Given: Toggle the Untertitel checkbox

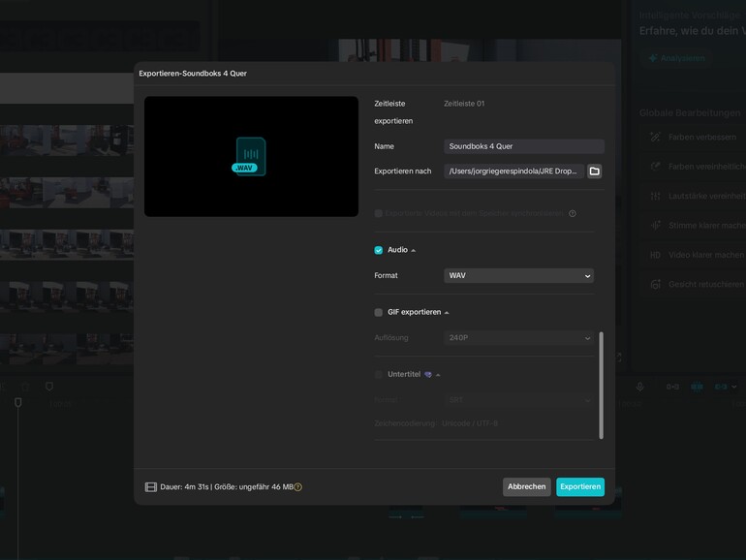Looking at the screenshot, I should pos(378,375).
